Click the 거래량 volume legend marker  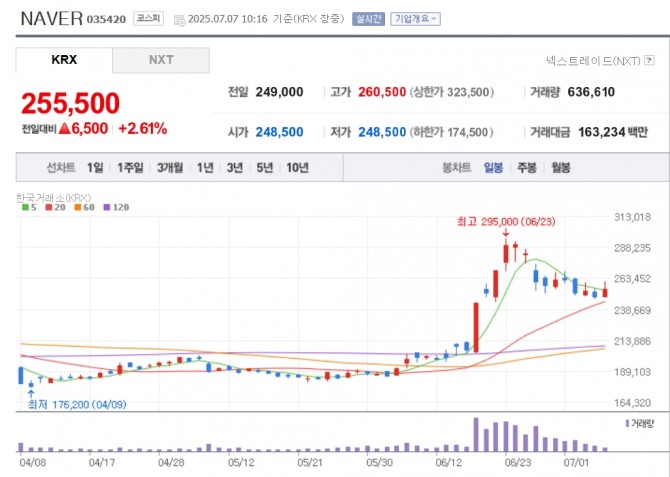click(627, 423)
